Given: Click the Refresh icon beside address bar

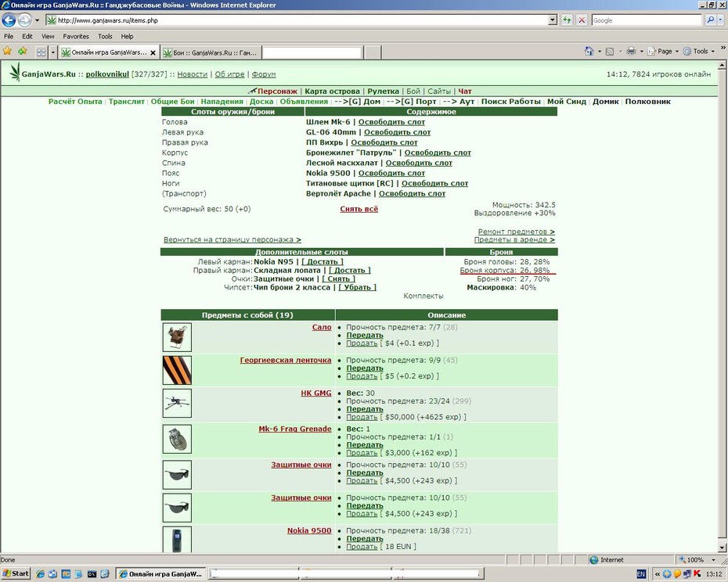Looking at the screenshot, I should pos(567,20).
